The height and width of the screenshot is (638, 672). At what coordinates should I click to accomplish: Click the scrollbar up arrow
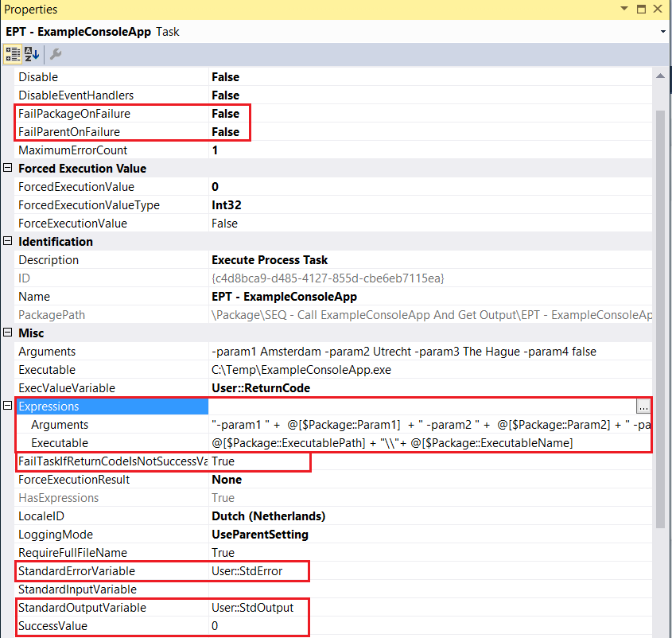point(660,76)
